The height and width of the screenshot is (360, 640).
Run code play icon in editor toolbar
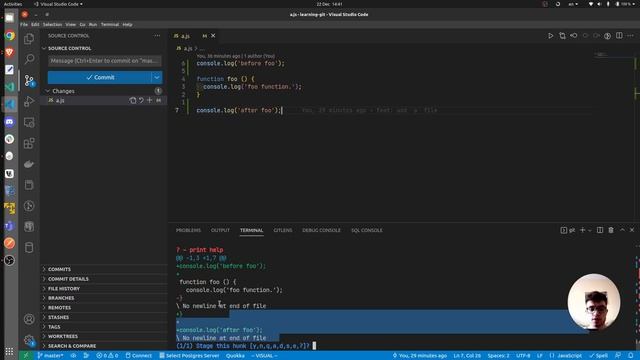pyautogui.click(x=551, y=36)
